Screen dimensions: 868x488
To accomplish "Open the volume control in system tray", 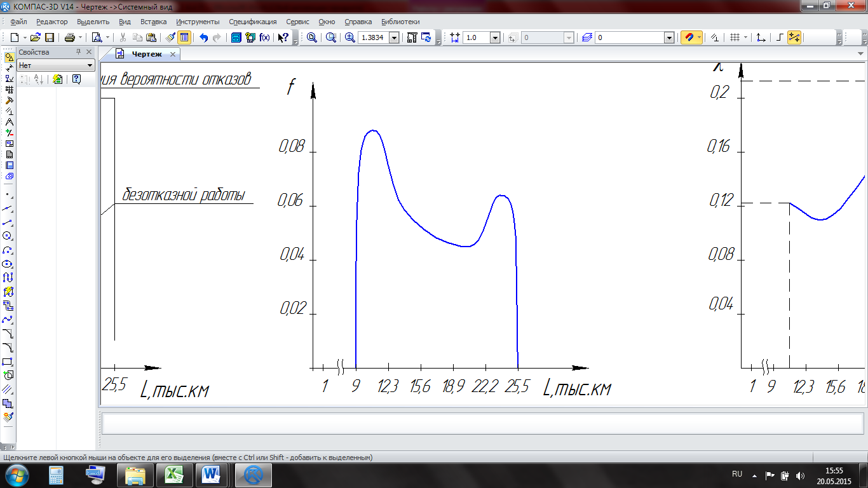I will (x=799, y=475).
